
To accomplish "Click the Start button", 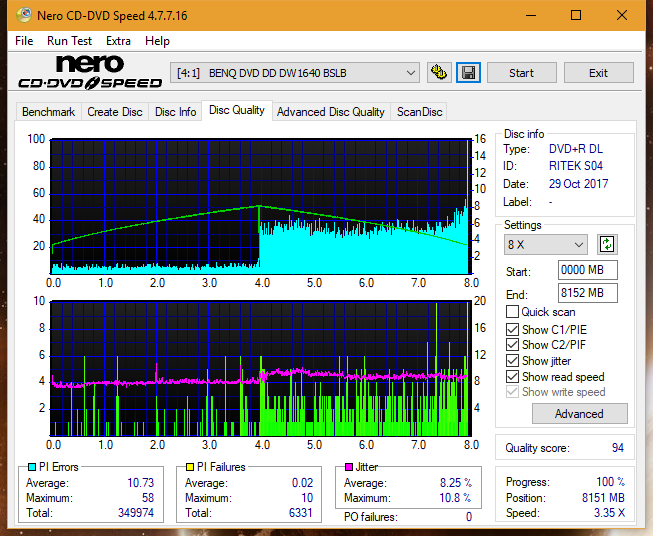I will coord(521,73).
